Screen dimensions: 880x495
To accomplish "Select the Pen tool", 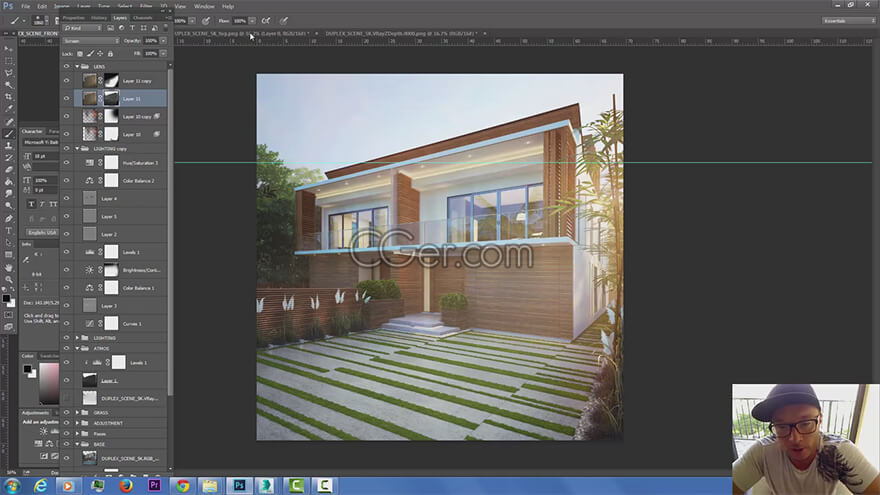I will [8, 218].
